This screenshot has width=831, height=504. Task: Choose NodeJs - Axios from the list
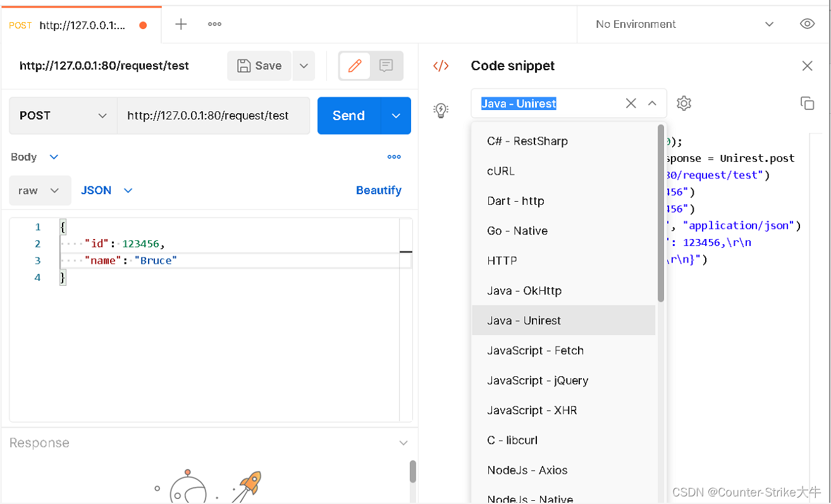pos(563,470)
